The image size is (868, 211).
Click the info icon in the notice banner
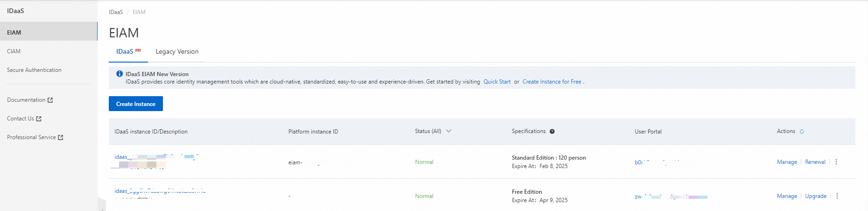pyautogui.click(x=120, y=74)
